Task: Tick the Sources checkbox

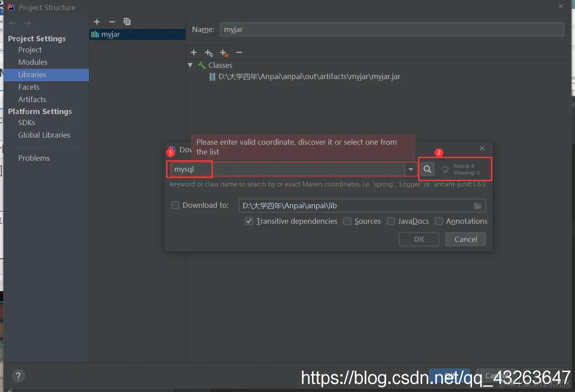Action: click(347, 221)
